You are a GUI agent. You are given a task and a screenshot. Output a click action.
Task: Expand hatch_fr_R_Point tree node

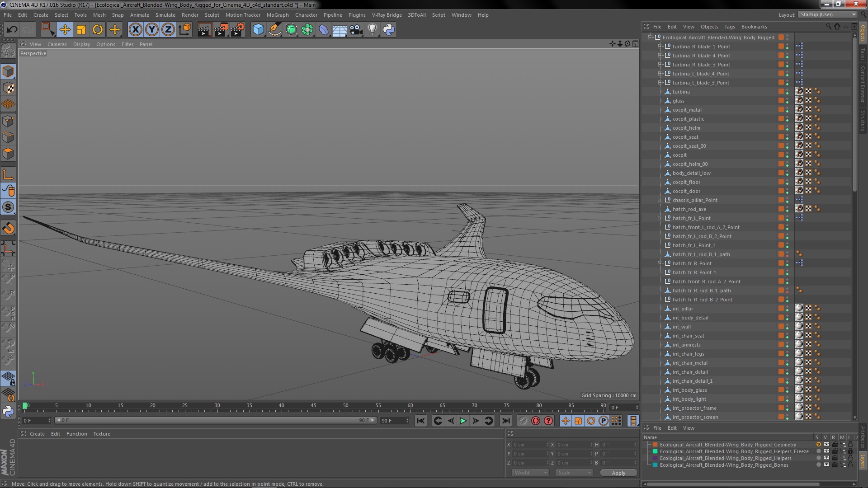(x=660, y=263)
